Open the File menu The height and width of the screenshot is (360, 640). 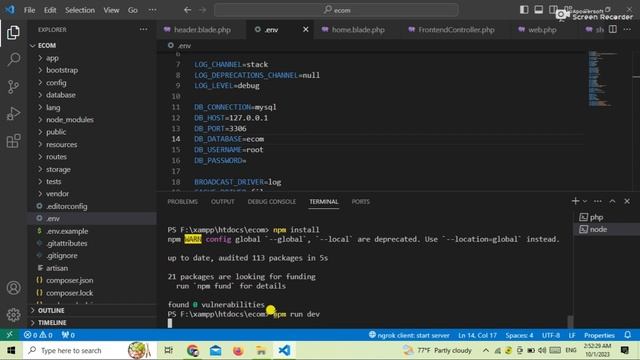(x=29, y=10)
